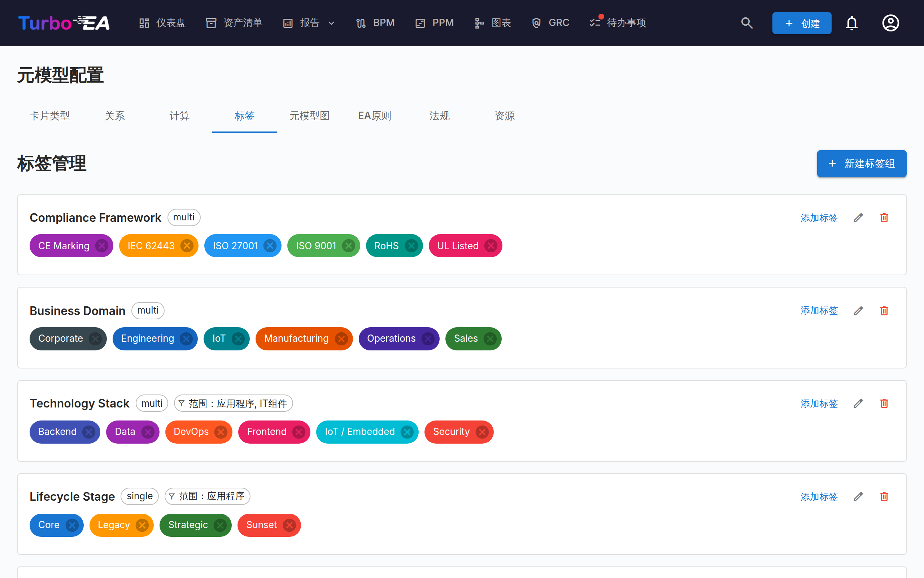Click 添加标签 for Technology Stack
924x578 pixels.
pyautogui.click(x=819, y=403)
